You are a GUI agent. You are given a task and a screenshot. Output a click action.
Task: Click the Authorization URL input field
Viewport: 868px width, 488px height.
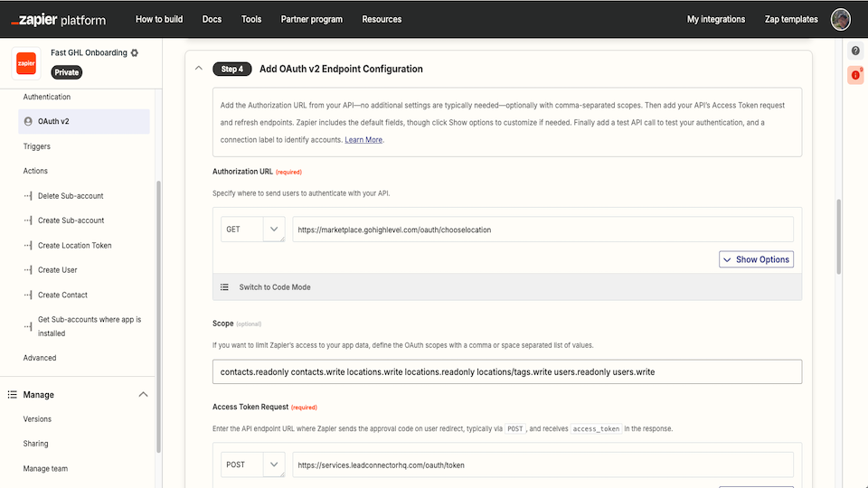point(543,229)
